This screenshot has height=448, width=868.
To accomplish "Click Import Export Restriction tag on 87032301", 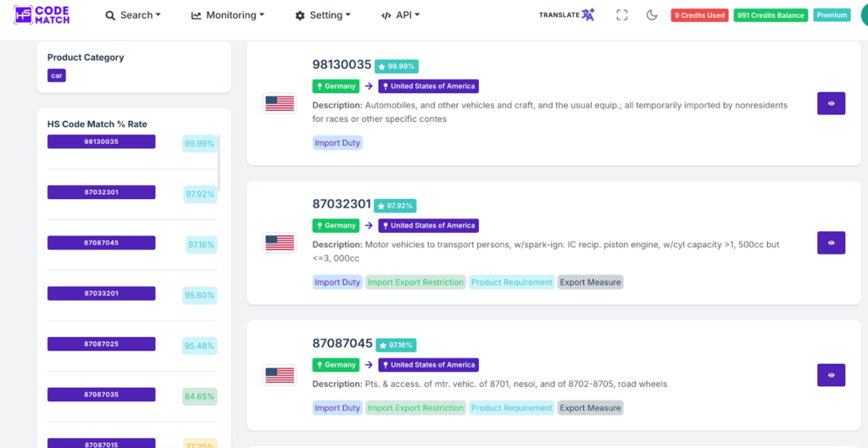I will pos(415,282).
